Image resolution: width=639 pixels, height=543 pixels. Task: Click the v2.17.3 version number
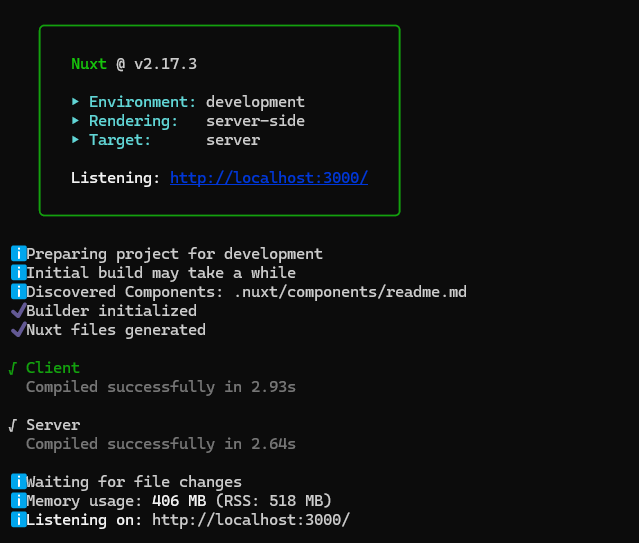(165, 64)
